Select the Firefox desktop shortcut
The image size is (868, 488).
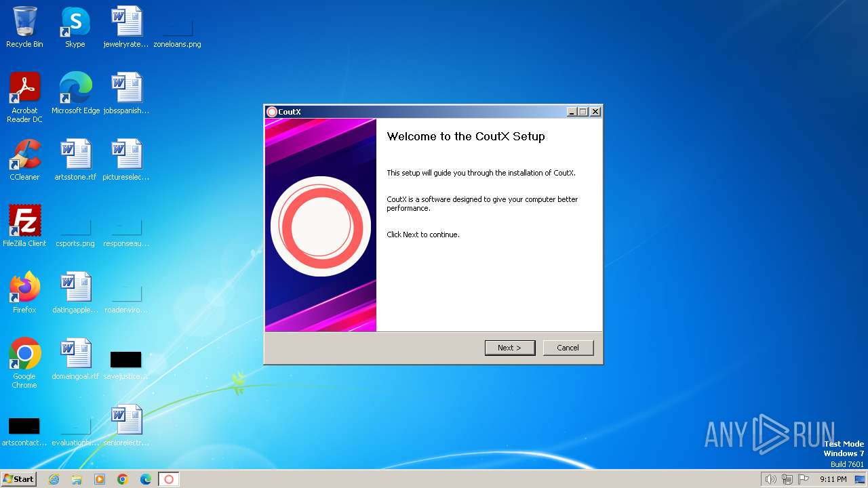tap(24, 293)
